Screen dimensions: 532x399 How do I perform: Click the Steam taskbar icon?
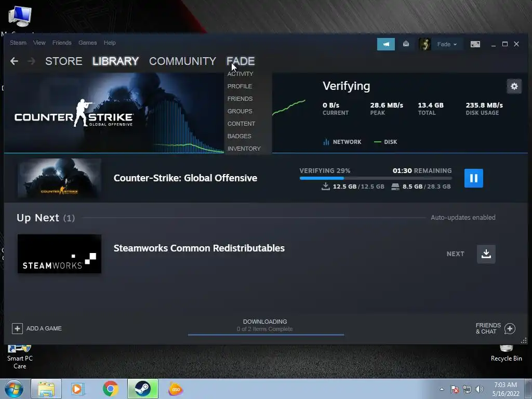click(143, 389)
